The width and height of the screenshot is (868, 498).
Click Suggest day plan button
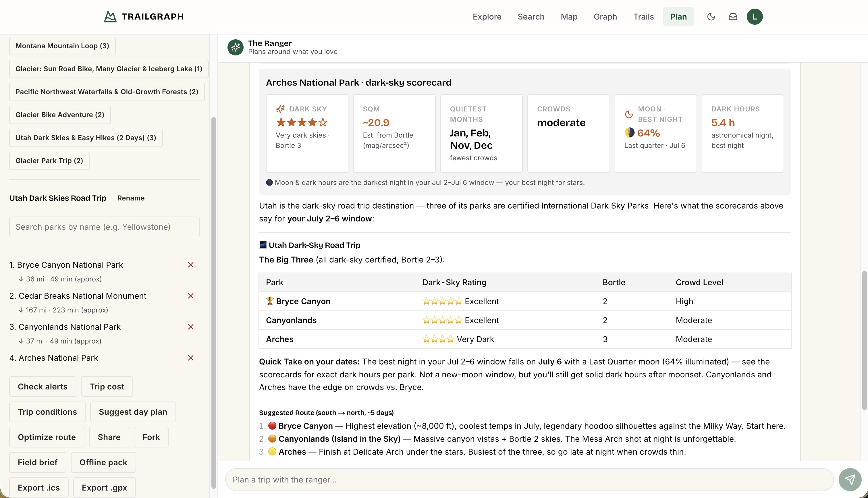click(133, 412)
